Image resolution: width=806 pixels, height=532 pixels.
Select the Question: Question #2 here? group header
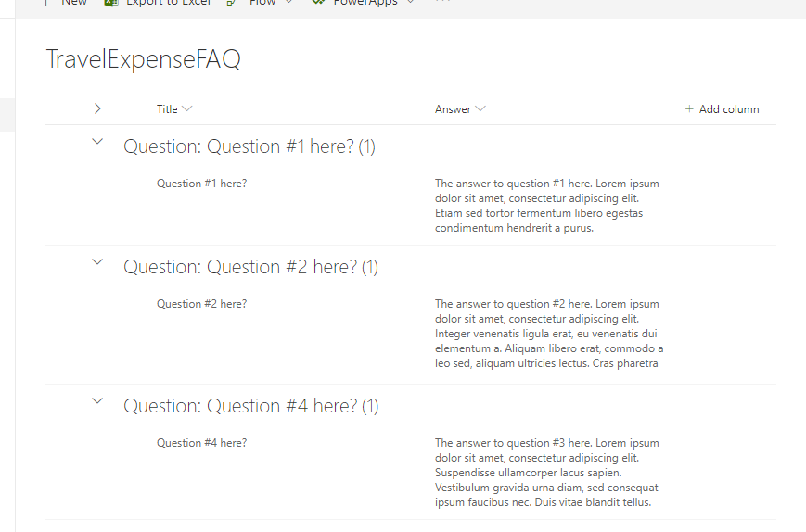coord(250,268)
